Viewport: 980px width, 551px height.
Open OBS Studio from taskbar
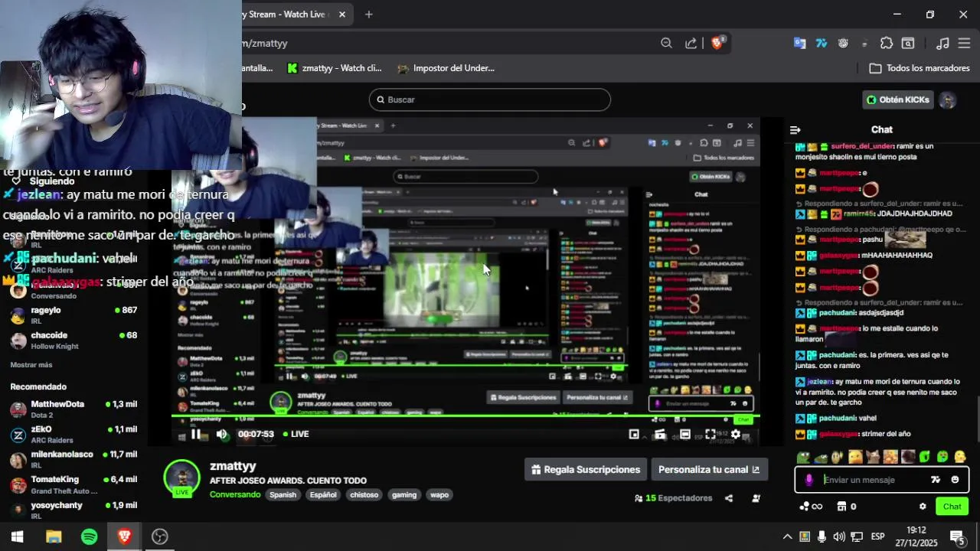coord(159,536)
